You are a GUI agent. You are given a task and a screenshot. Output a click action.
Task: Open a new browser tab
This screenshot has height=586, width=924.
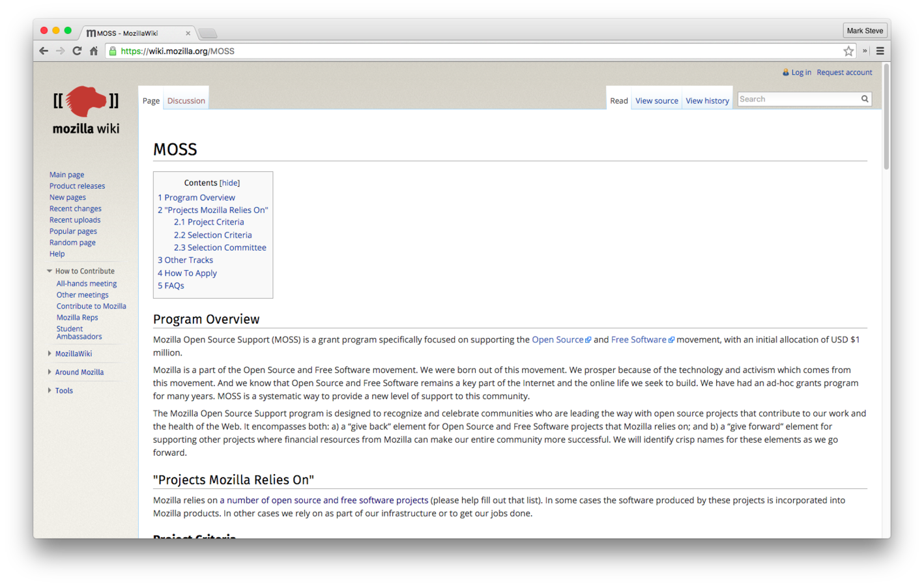tap(208, 33)
